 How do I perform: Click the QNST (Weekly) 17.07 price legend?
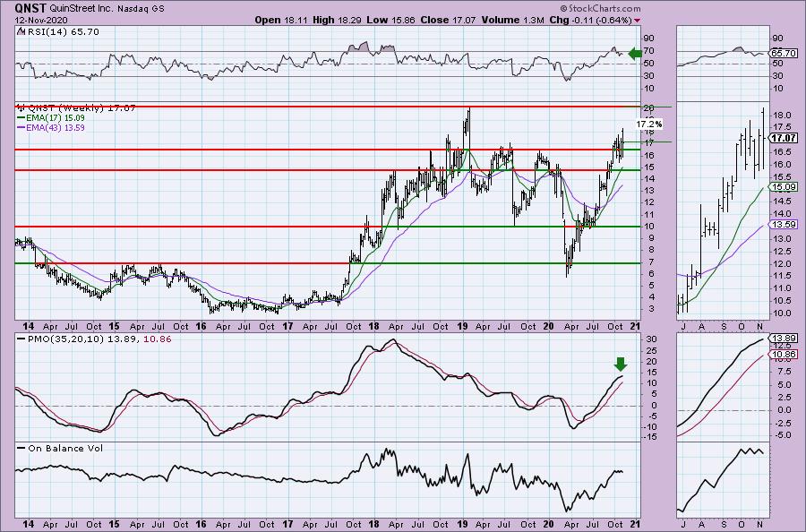81,108
